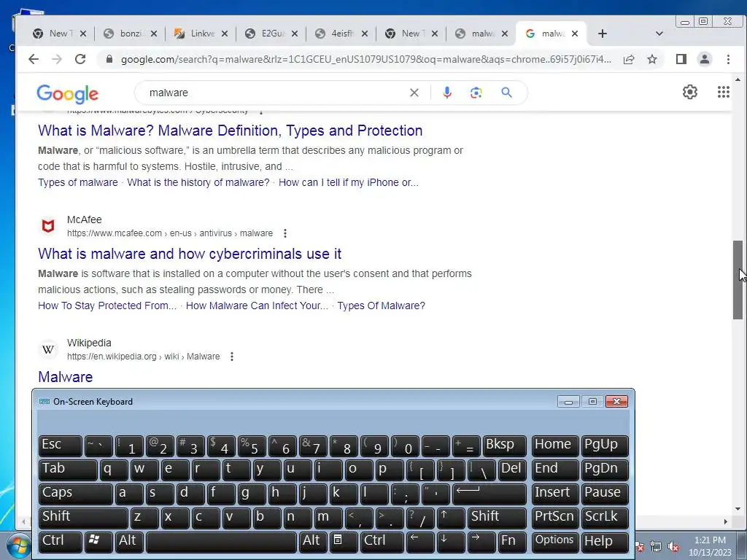Click the padlock site info icon
Screen dimensions: 747x560
pos(109,59)
